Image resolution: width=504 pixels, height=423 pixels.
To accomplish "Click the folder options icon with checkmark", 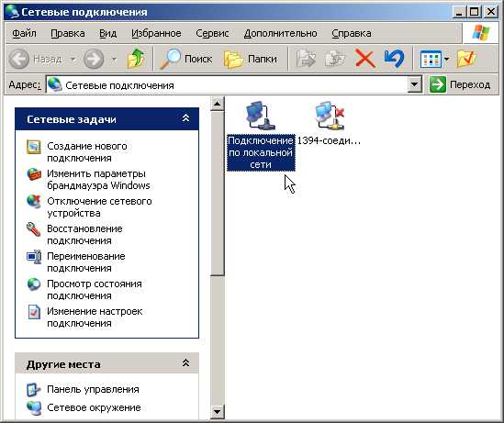I will 466,59.
